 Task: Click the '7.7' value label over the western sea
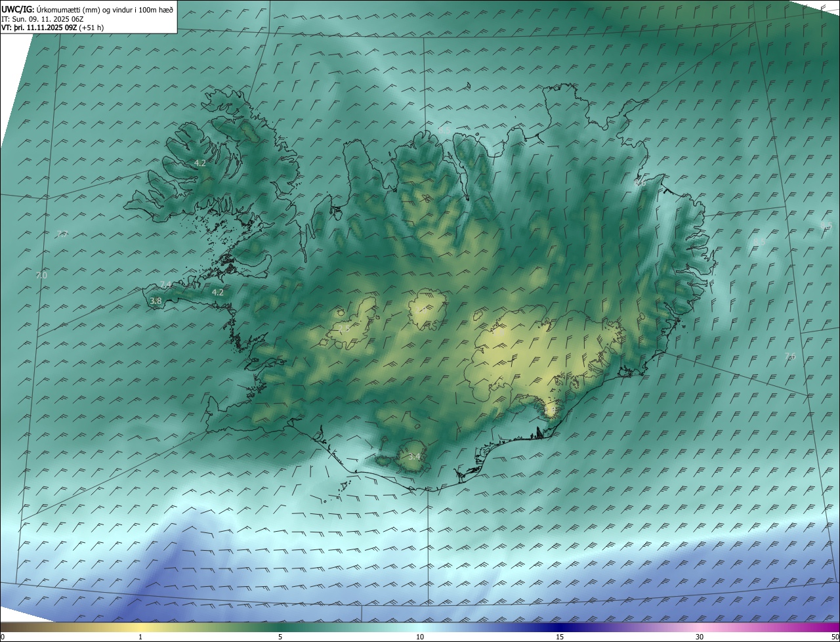(x=62, y=234)
